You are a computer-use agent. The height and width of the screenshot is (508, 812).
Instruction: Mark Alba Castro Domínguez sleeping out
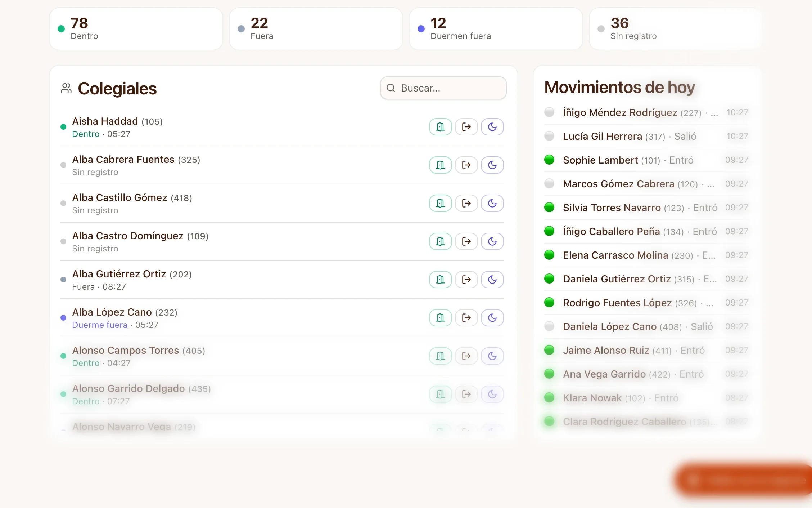pos(492,241)
